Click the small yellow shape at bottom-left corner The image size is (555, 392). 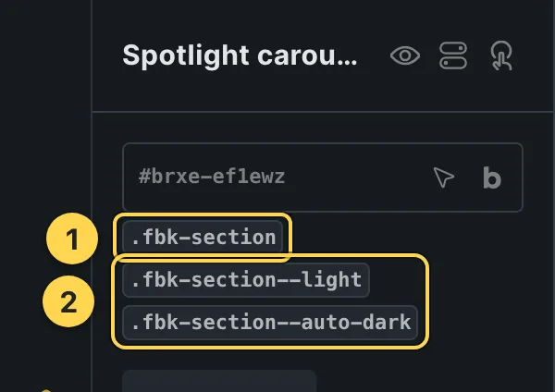point(46,390)
